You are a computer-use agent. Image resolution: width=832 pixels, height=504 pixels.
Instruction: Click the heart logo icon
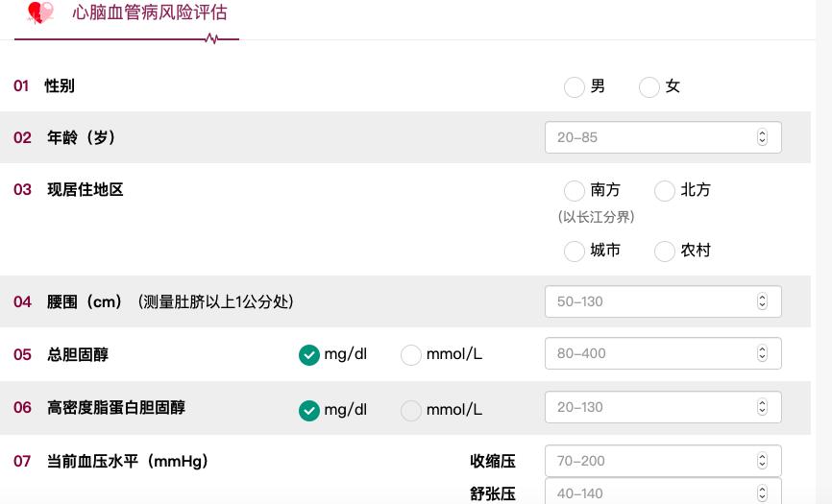40,13
